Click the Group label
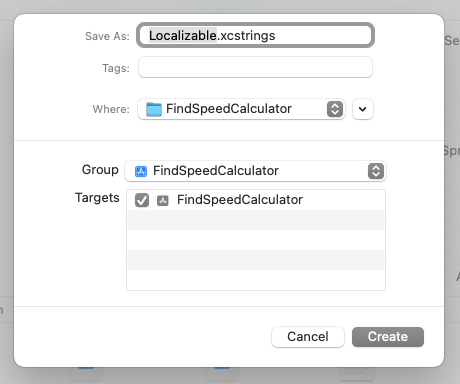This screenshot has width=460, height=384. click(x=100, y=170)
